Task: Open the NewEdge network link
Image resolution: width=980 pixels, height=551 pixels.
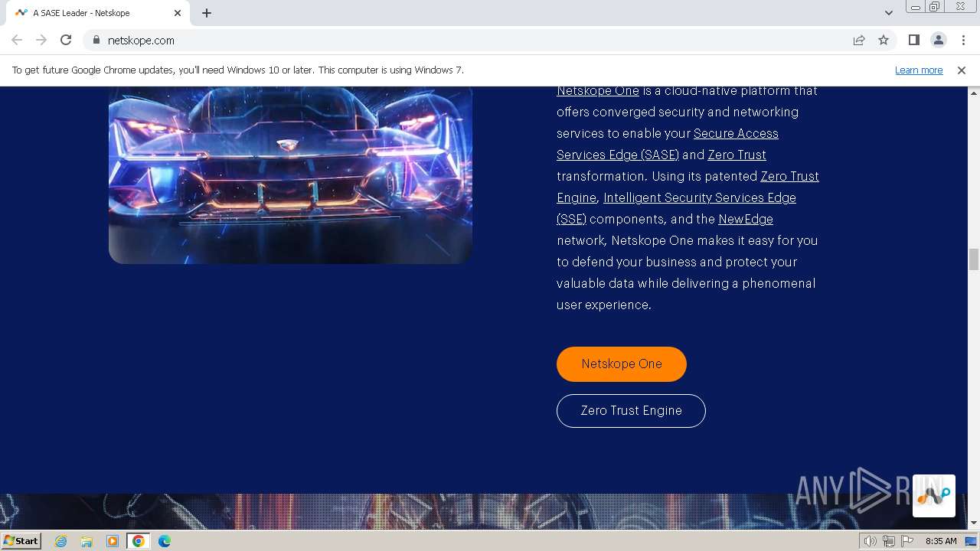Action: tap(746, 219)
